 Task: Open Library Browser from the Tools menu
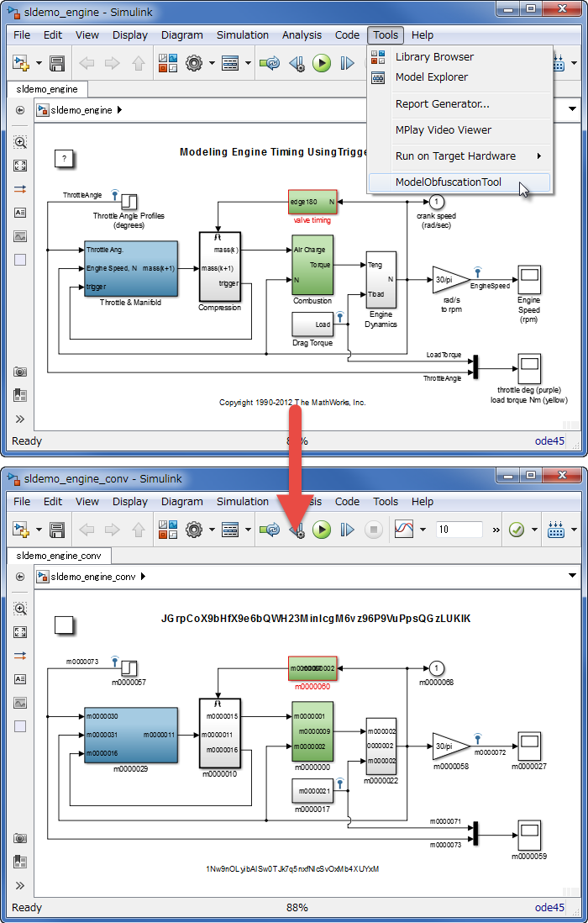point(434,57)
